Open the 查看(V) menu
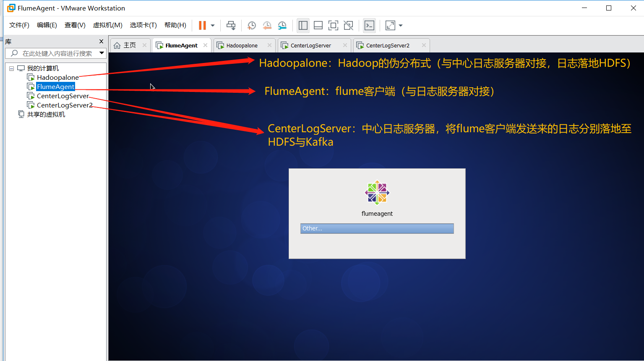This screenshot has width=644, height=361. (75, 25)
